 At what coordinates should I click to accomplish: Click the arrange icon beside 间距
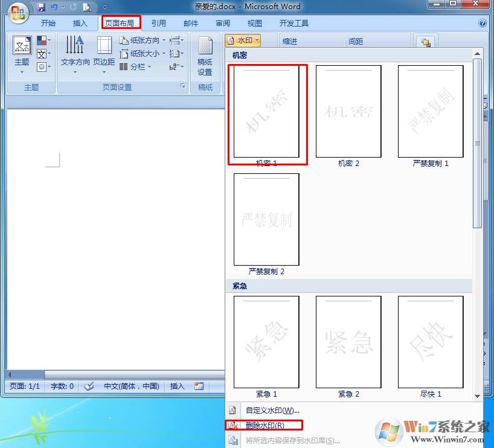pos(426,42)
